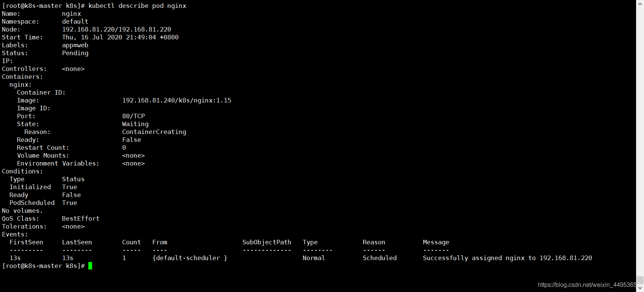Screen dimensions: 644x292
Task: Click the reason 'ContainerCreating'
Action: click(x=154, y=132)
